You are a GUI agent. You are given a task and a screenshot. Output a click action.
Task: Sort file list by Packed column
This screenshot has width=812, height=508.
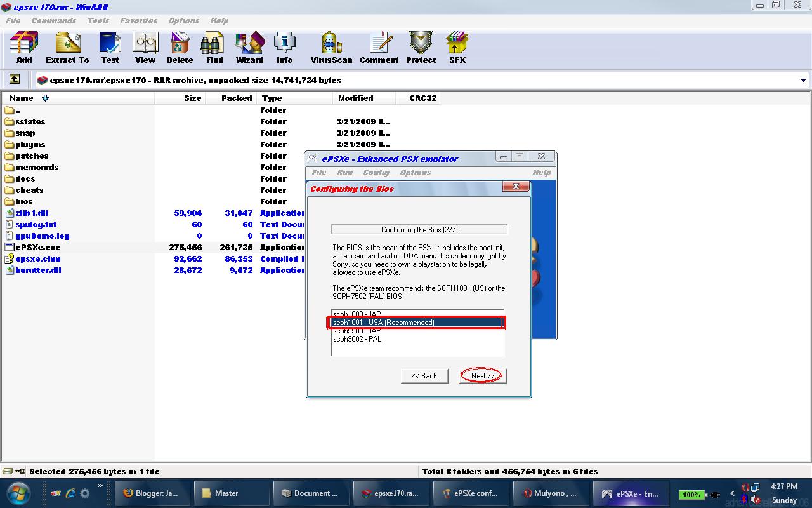(x=230, y=98)
